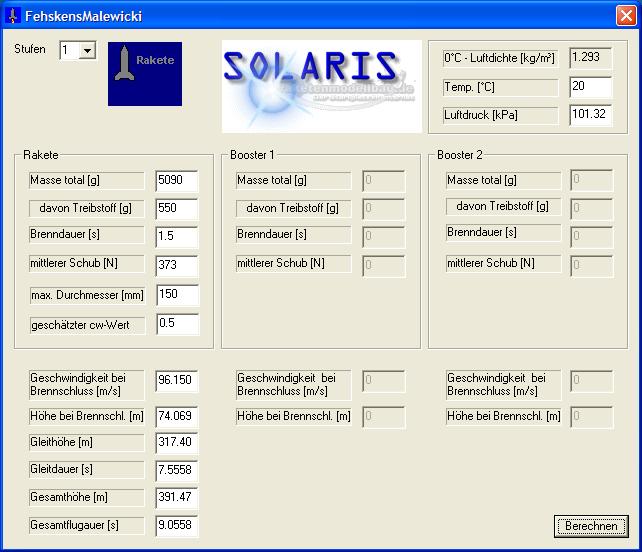
Task: Click the Rakete Brenndauer field 1.5
Action: (177, 237)
